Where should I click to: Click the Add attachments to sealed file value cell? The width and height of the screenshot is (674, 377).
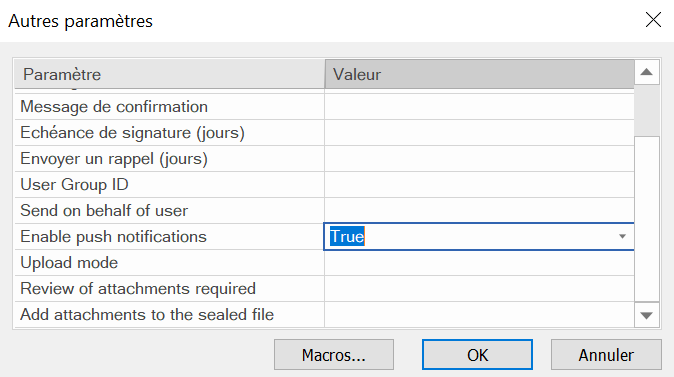pos(479,315)
